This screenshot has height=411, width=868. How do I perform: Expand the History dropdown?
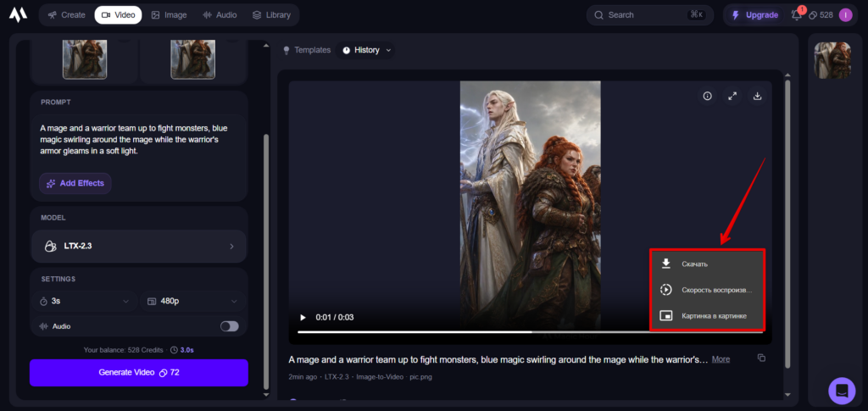(x=366, y=50)
